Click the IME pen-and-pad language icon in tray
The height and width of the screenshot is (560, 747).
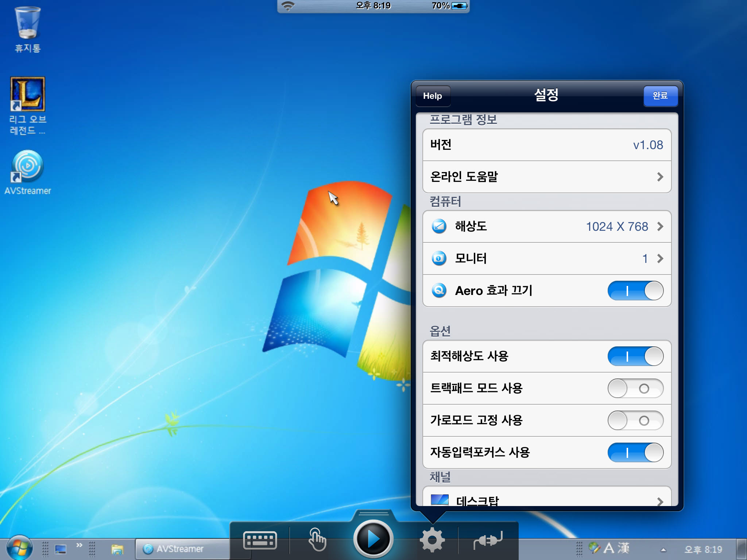tap(594, 548)
